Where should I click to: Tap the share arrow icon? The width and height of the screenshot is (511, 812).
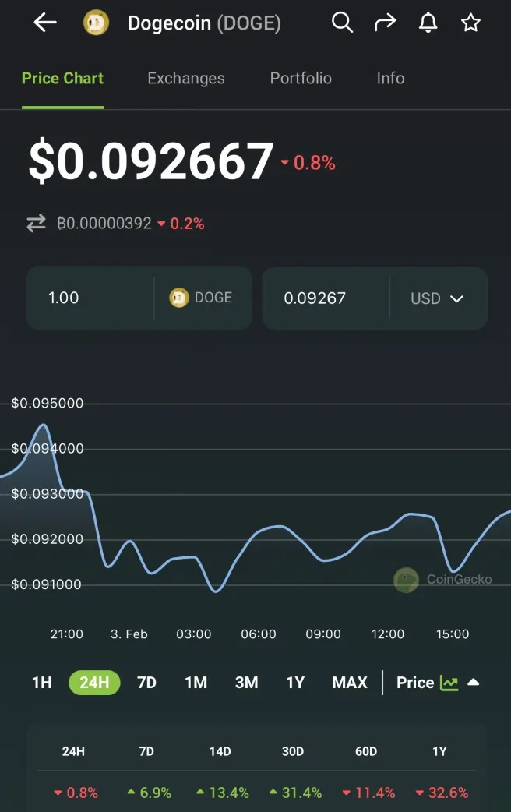[x=386, y=23]
